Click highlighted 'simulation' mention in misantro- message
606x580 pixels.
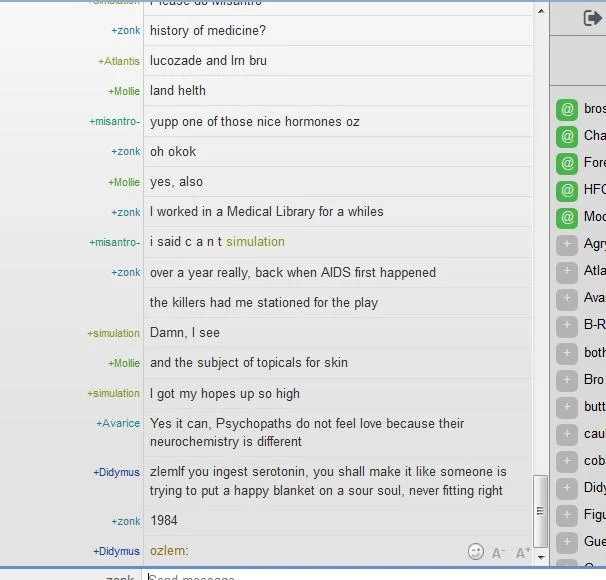tap(255, 242)
